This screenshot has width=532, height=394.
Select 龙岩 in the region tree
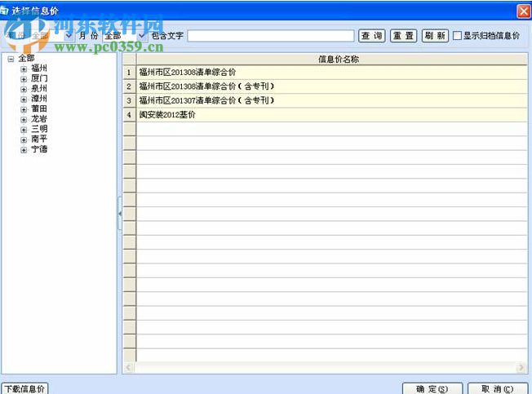coord(39,119)
